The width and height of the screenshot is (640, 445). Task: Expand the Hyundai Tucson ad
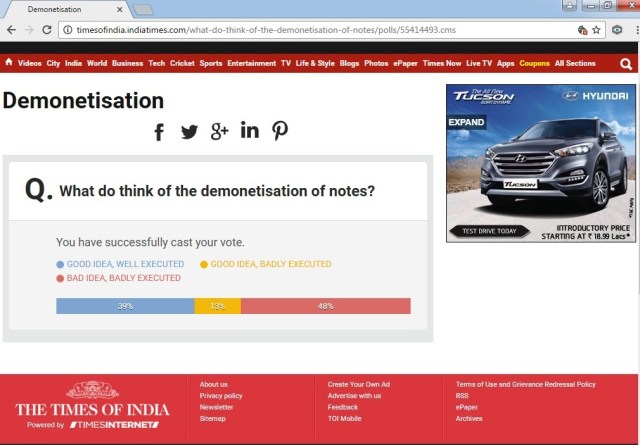pos(465,121)
